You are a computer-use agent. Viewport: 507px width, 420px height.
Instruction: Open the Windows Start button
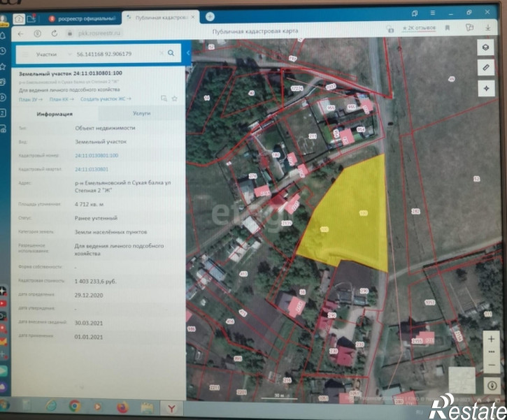tap(4, 405)
